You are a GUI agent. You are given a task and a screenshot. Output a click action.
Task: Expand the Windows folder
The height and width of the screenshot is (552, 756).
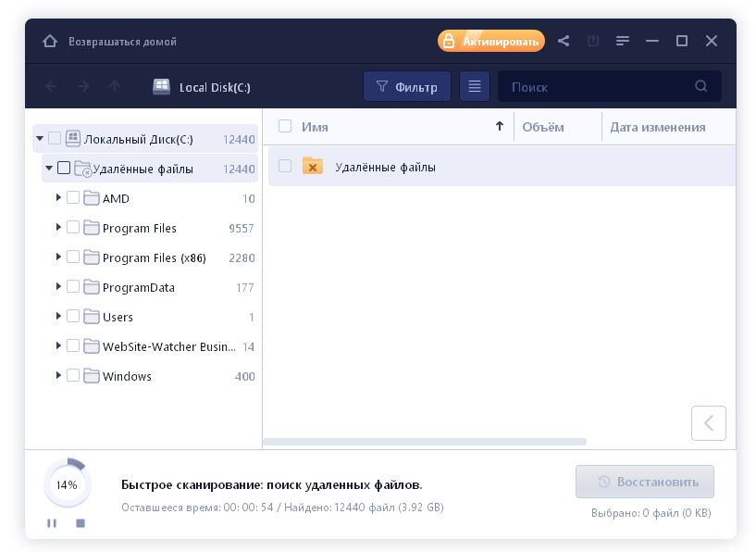pyautogui.click(x=58, y=375)
